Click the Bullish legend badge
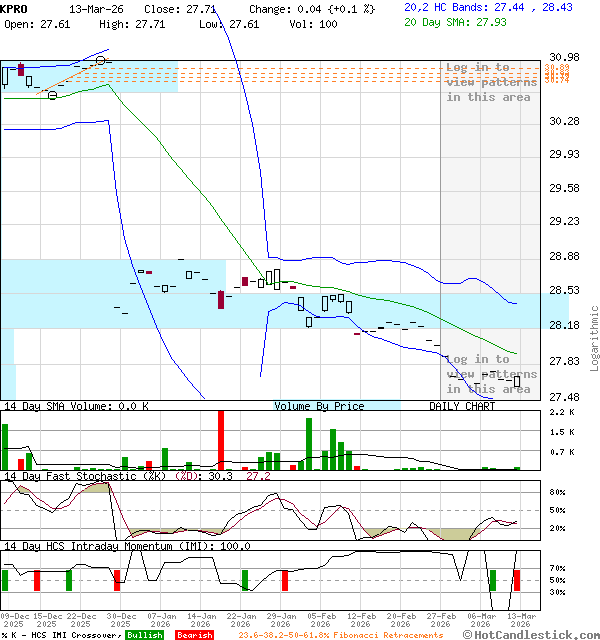The image size is (600, 640). 144,635
